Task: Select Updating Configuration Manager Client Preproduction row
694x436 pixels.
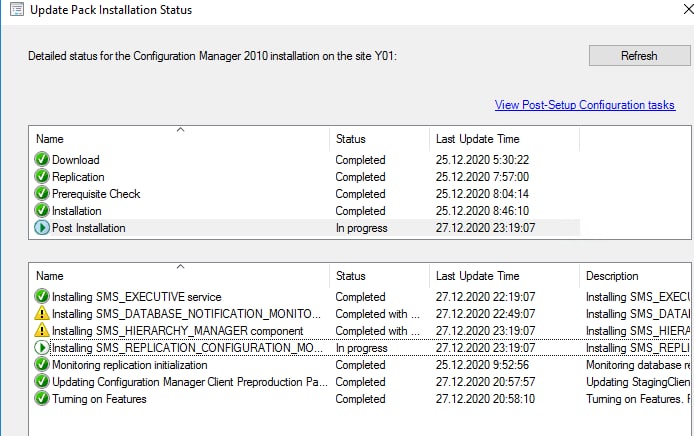Action: 360,382
